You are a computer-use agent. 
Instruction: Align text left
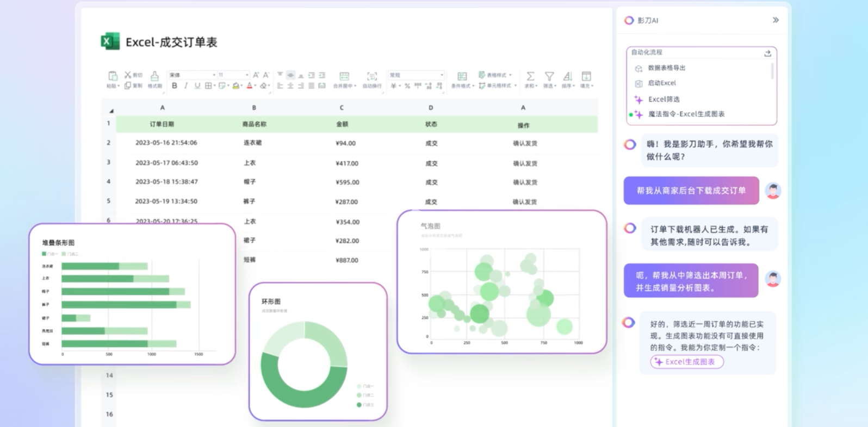[280, 85]
